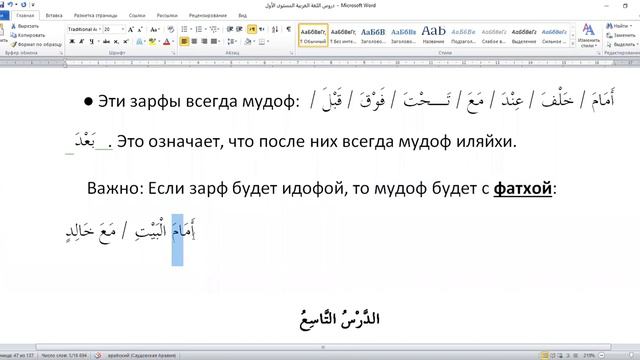Open the text effects icon

click(x=140, y=41)
